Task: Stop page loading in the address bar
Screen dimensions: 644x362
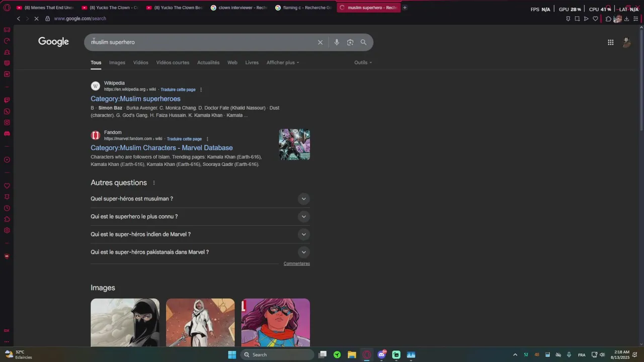Action: (37, 19)
